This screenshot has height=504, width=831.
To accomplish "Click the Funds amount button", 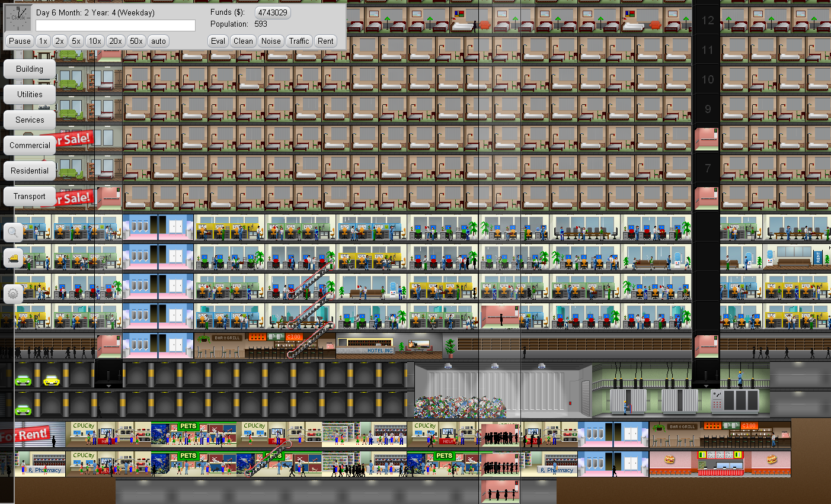I will click(273, 12).
